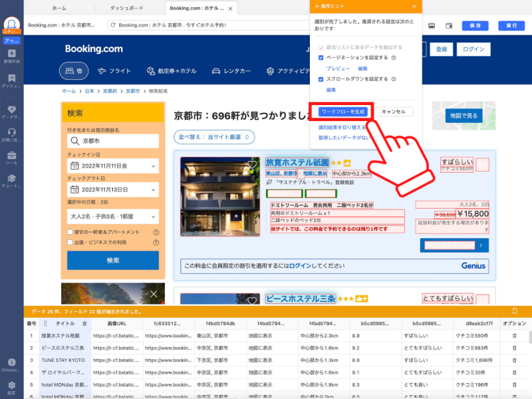532x399 pixels.
Task: Open 新規作成 in the Octoparse sidebar
Action: [11, 56]
